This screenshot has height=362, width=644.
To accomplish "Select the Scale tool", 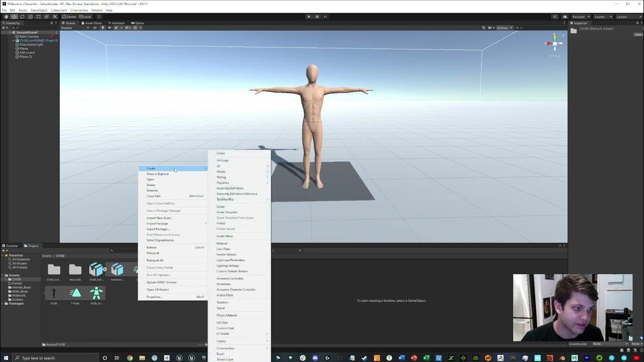I will [30, 17].
